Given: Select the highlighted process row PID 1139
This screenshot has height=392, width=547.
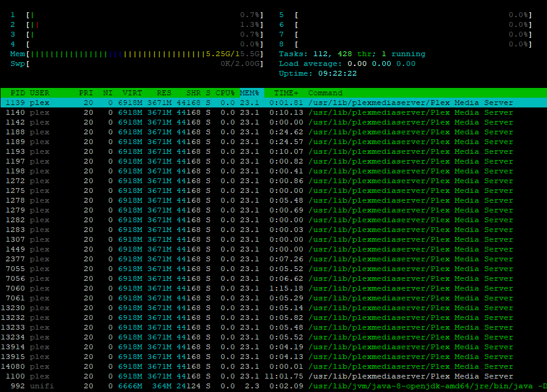Looking at the screenshot, I should [273, 103].
